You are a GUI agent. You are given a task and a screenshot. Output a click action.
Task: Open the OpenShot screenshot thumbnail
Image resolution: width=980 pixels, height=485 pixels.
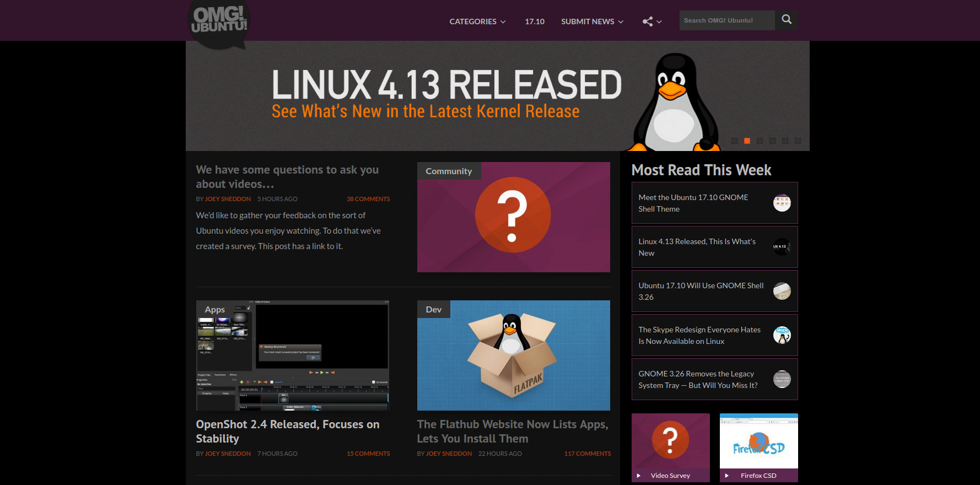tap(293, 355)
